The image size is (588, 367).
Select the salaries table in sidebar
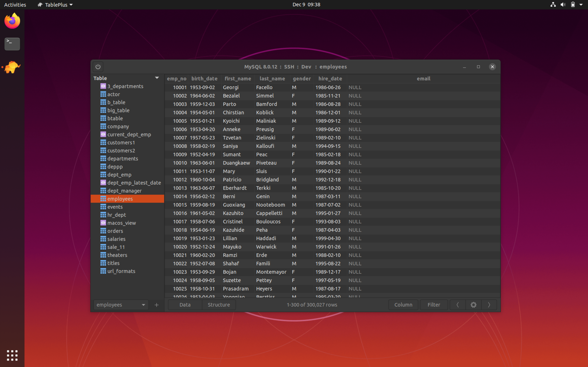116,239
